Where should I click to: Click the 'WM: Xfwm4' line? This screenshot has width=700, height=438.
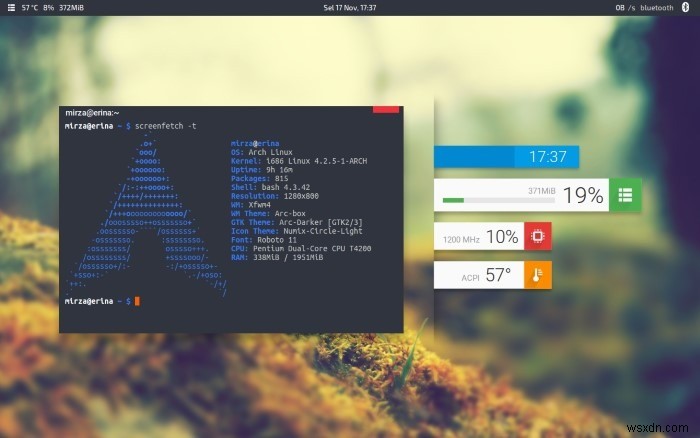tap(250, 205)
